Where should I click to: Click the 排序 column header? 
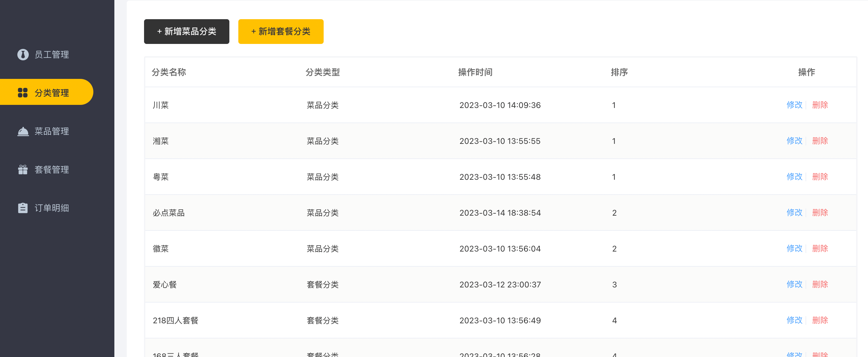click(x=619, y=72)
